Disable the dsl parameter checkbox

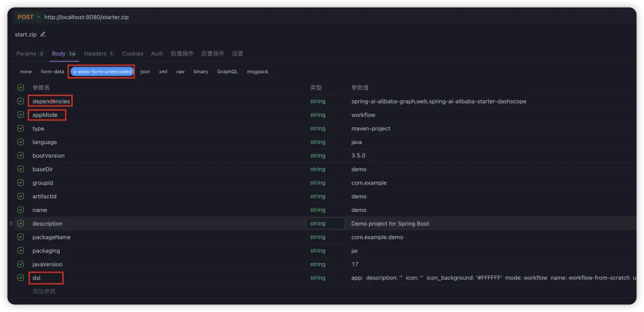20,277
